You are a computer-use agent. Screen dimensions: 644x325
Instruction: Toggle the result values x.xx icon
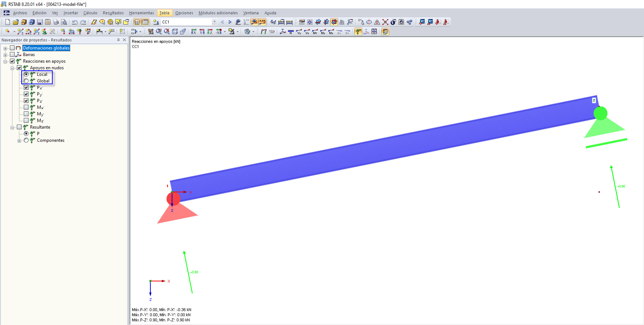[262, 22]
